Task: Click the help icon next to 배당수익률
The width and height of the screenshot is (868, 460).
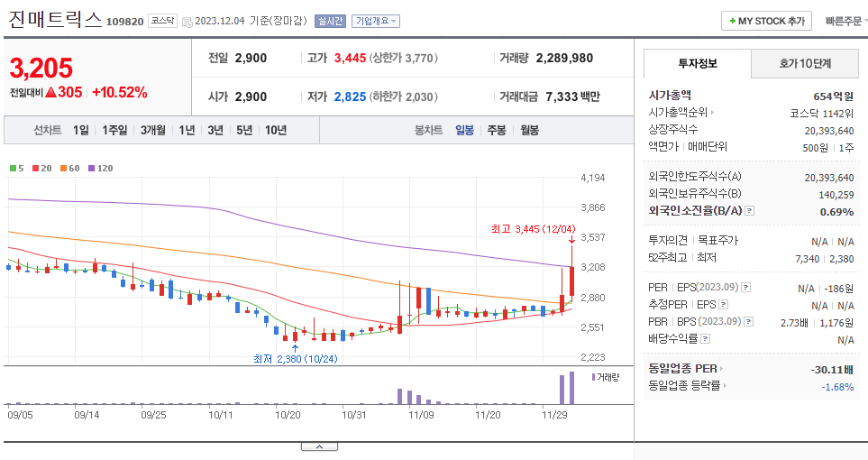Action: click(705, 338)
